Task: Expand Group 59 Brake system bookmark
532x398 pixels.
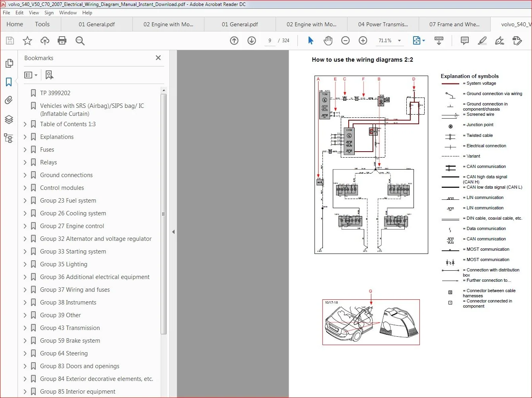Action: [25, 341]
